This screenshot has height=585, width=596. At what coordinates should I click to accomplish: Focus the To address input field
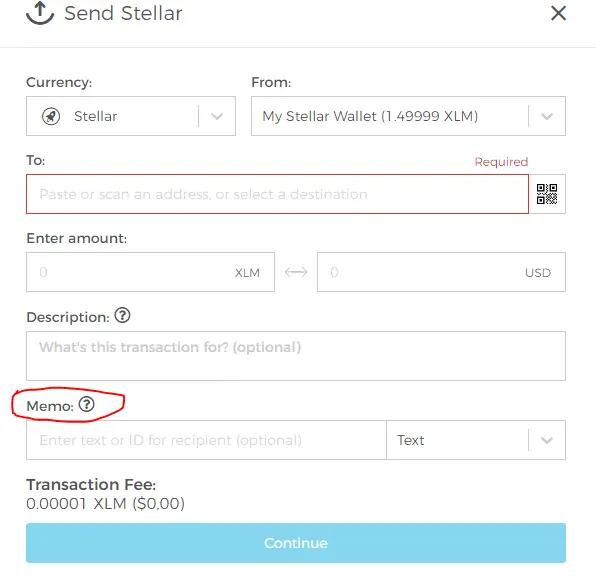point(277,194)
